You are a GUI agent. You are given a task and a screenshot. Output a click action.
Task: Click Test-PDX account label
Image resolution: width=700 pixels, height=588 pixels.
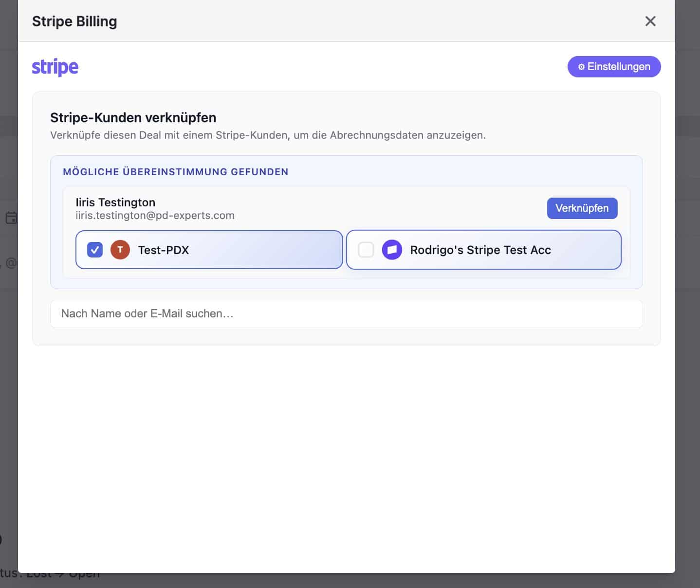164,250
